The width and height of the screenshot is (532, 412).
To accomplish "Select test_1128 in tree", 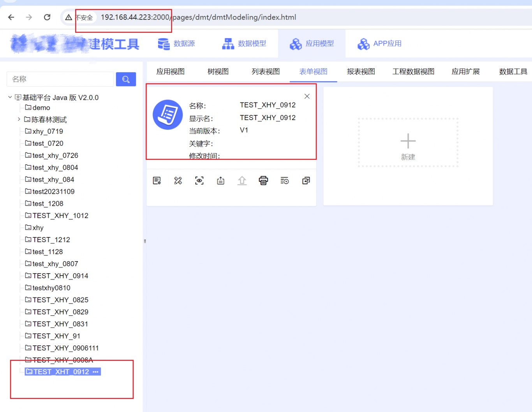I will [x=44, y=252].
